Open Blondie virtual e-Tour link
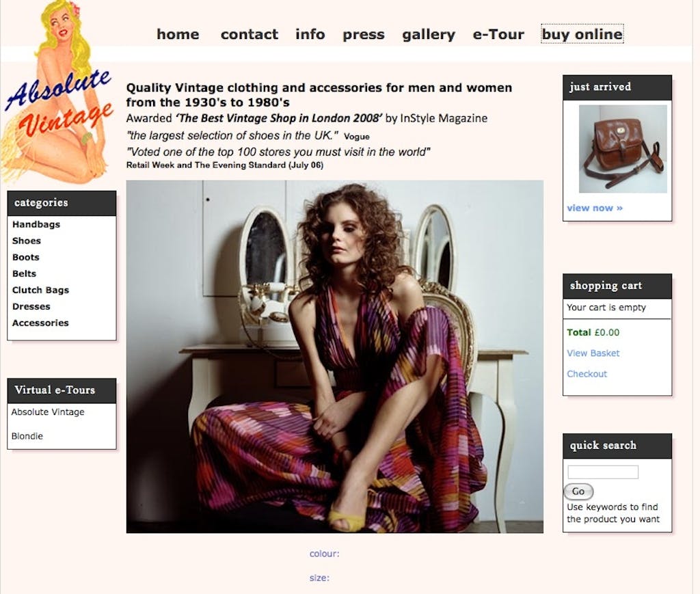 click(27, 436)
